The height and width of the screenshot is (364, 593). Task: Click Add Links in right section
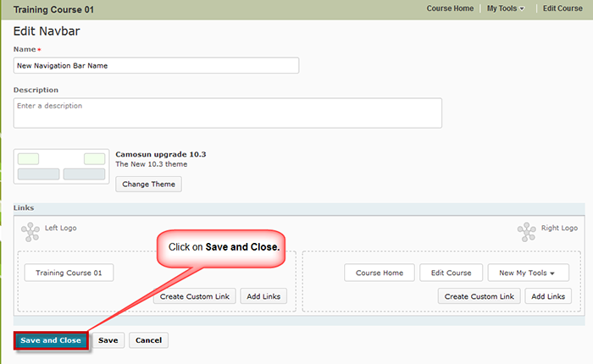tap(548, 296)
